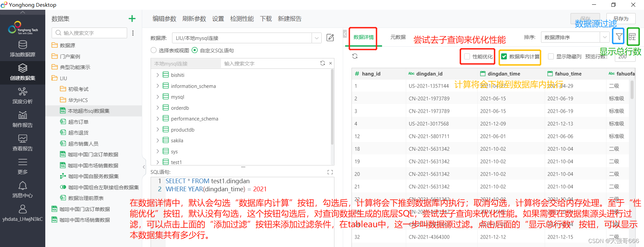Screen dimensions: 644x247
Task: Open the yhdata user account icon
Action: (x=22, y=209)
